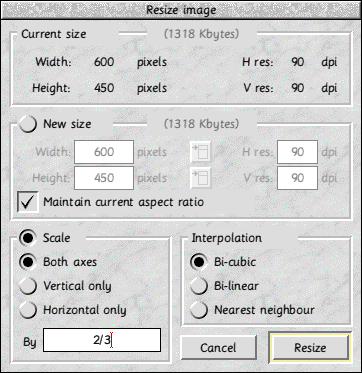
Task: Click the Interpolation group label
Action: coord(227,238)
